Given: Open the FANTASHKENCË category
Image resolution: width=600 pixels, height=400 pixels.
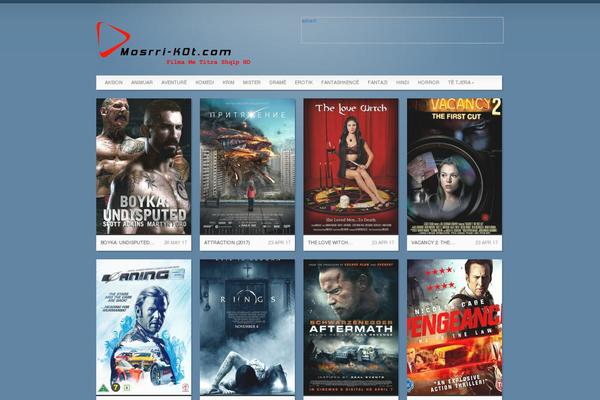Looking at the screenshot, I should pyautogui.click(x=340, y=82).
